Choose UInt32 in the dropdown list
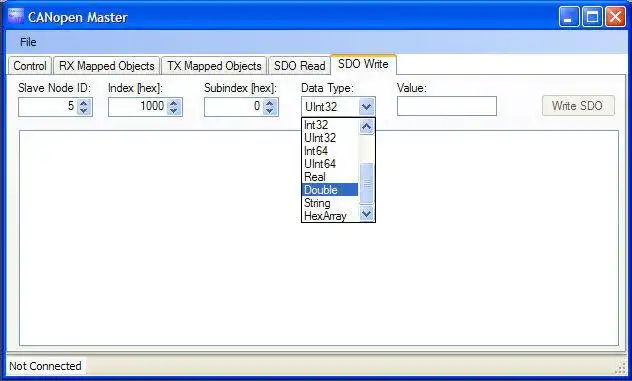632x381 pixels. click(330, 138)
